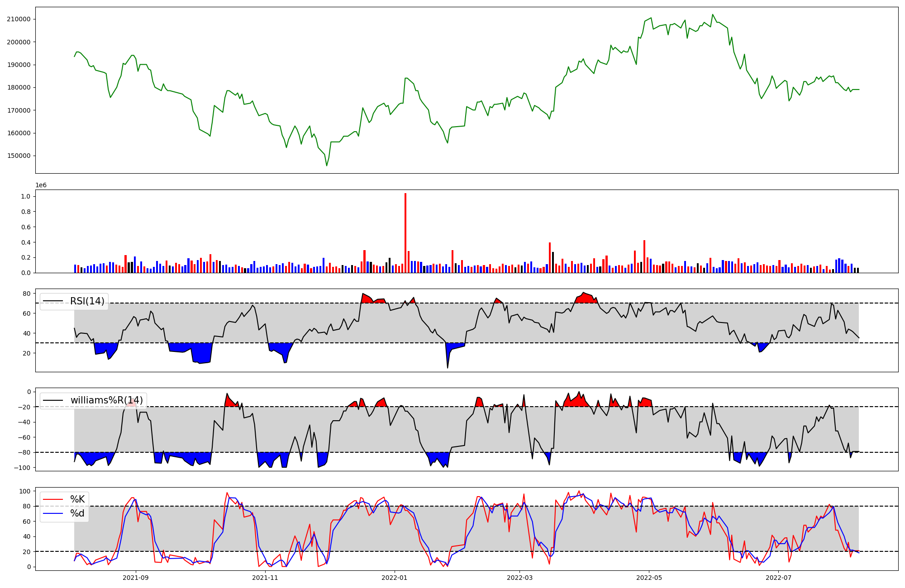Click the williams%R(14) legend entry
The height and width of the screenshot is (588, 905).
click(x=106, y=400)
